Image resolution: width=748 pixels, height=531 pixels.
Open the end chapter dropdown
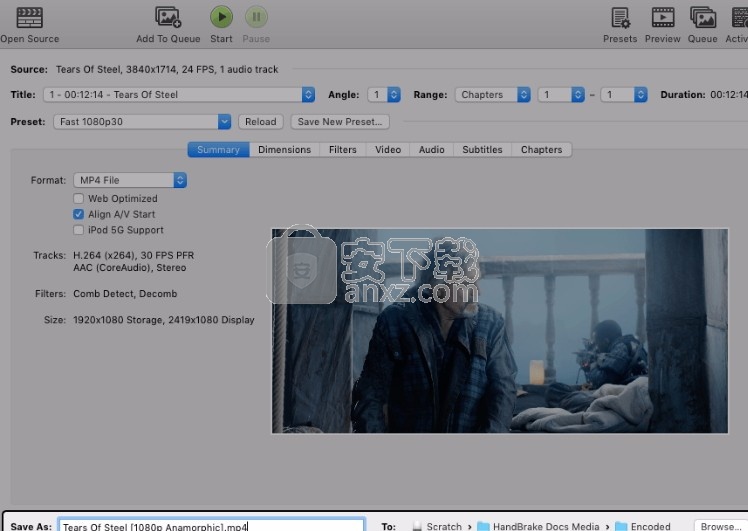tap(624, 94)
